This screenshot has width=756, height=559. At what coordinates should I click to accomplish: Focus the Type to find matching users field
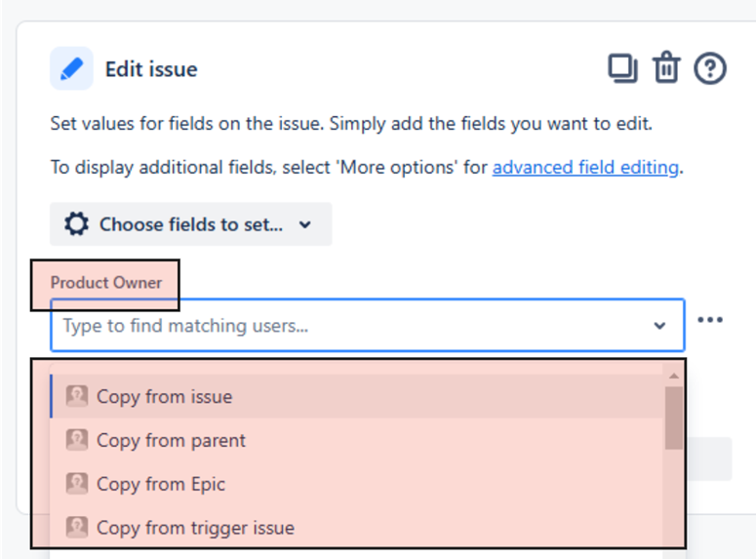click(368, 326)
